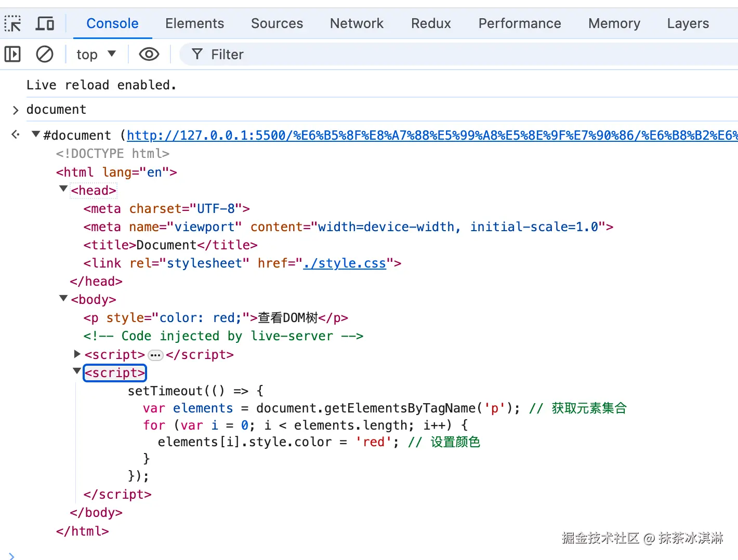Select the closing </script> tag
Image resolution: width=738 pixels, height=560 pixels.
pos(117,495)
